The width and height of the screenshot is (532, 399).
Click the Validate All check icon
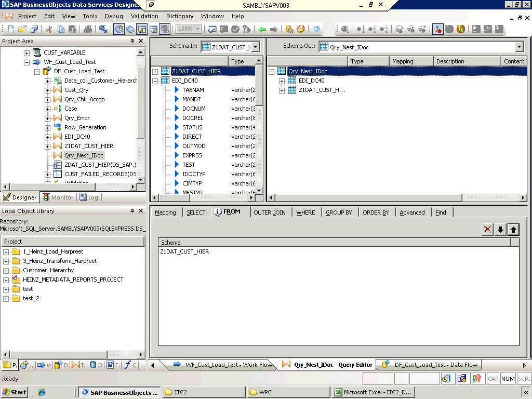click(x=235, y=29)
